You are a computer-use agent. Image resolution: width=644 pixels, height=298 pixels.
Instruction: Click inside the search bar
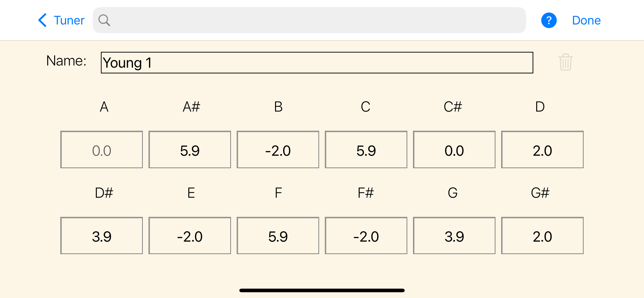pos(300,20)
